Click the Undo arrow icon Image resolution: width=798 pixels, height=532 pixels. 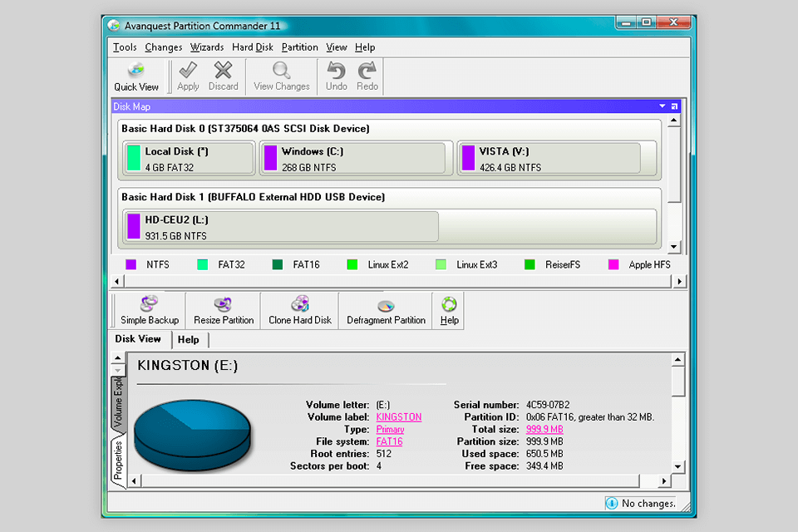coord(336,71)
